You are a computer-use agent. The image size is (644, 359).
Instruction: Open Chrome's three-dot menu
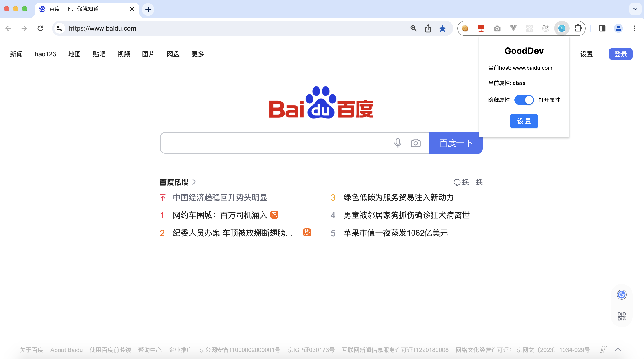[635, 28]
